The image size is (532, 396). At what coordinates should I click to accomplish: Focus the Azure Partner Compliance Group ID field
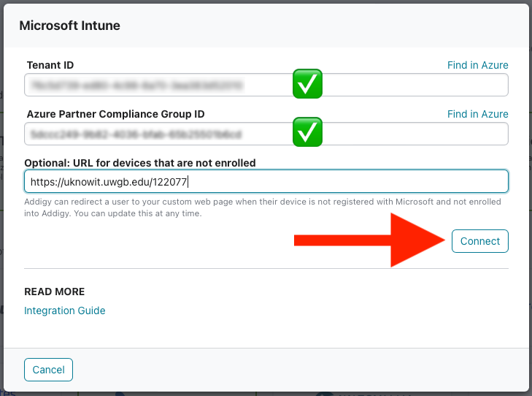(266, 134)
